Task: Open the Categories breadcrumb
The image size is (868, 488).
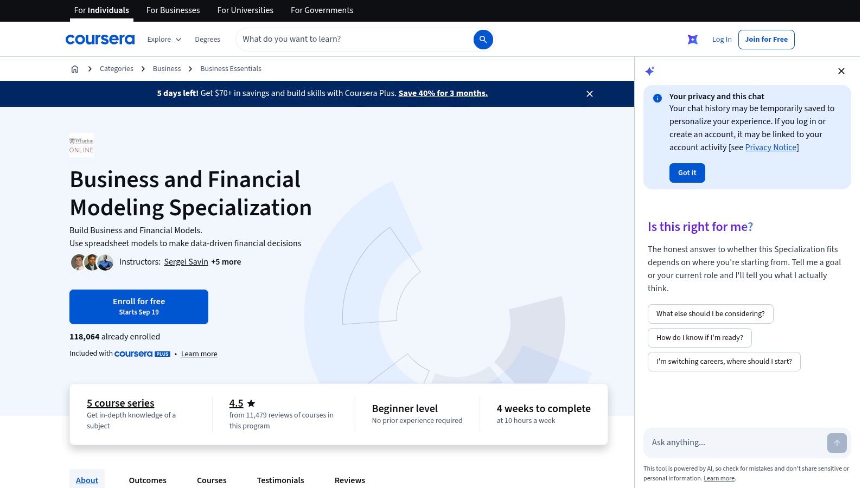Action: [117, 69]
